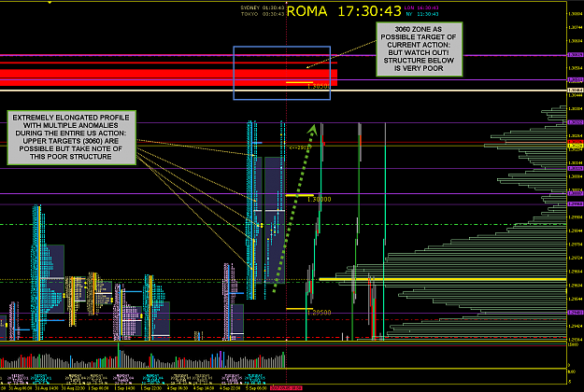Click the '1 Sep 14:00' time axis label
The width and height of the screenshot is (584, 392).
tap(124, 388)
